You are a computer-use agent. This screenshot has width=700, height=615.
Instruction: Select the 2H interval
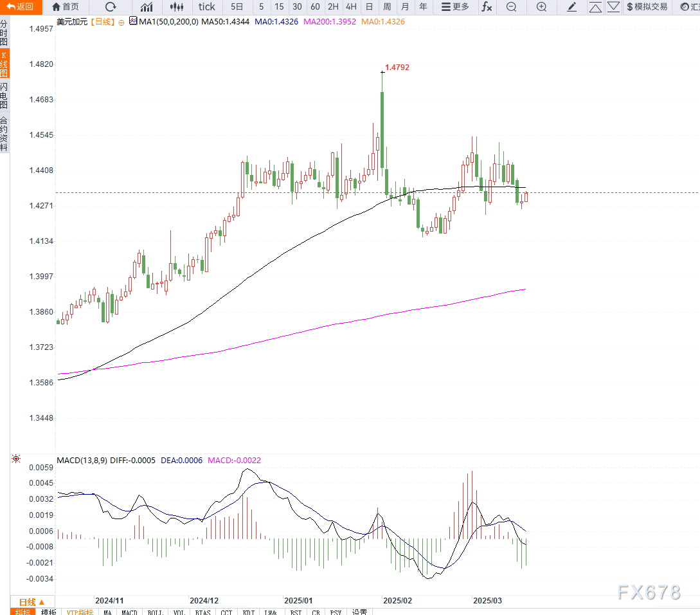(333, 6)
